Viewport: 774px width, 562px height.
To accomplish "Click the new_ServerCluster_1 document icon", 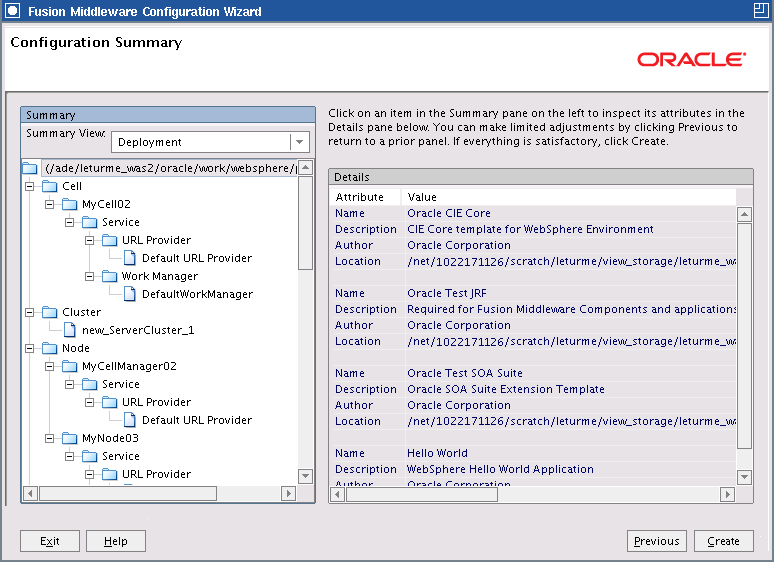I will pyautogui.click(x=70, y=330).
